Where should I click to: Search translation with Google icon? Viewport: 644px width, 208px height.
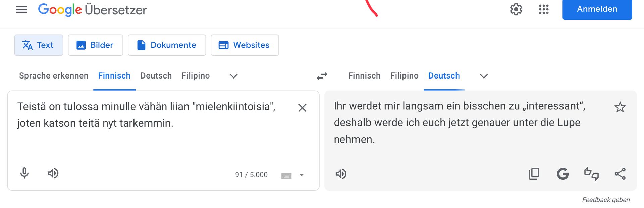click(x=562, y=174)
